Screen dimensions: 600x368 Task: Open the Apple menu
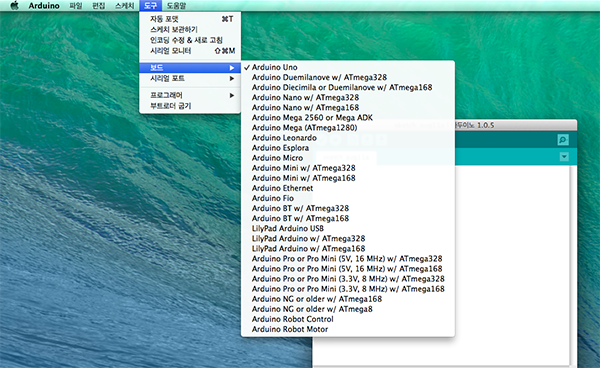(x=14, y=5)
